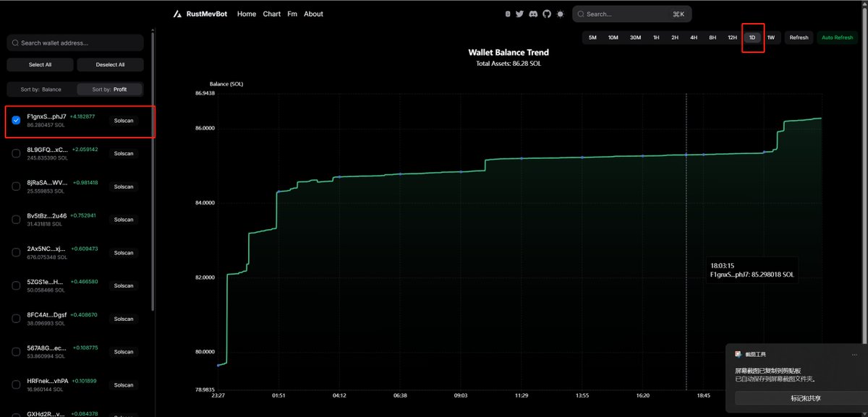Screen dimensions: 868x417
Task: Check the Bv5tBz...2u46 wallet checkbox
Action: tap(16, 220)
